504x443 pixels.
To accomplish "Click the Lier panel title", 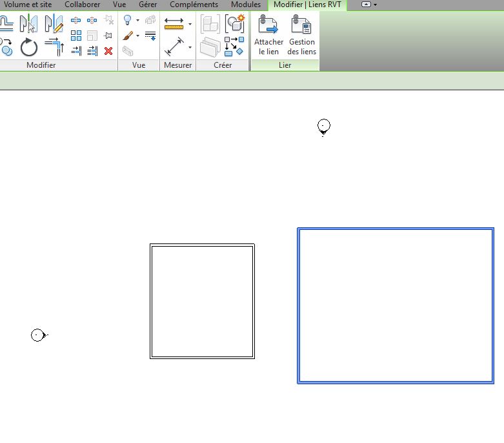I will coord(285,65).
